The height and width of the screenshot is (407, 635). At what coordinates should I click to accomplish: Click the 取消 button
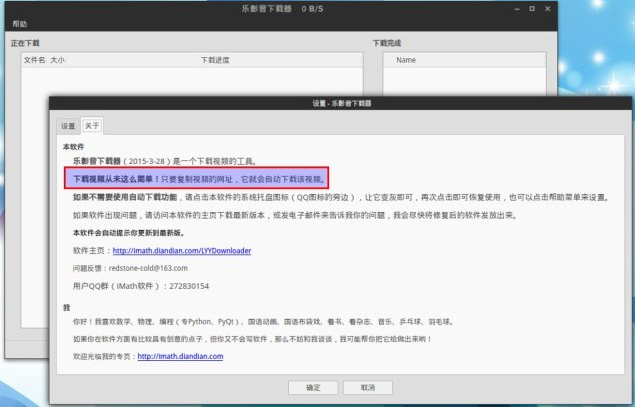click(368, 388)
